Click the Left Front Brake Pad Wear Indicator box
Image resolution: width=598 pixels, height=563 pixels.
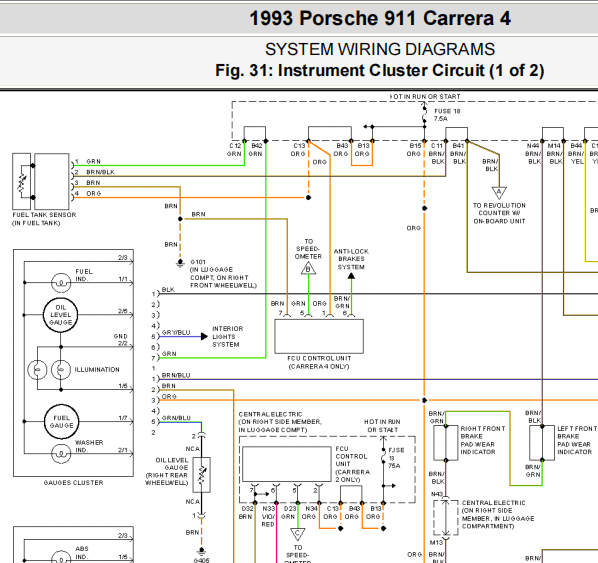(542, 443)
